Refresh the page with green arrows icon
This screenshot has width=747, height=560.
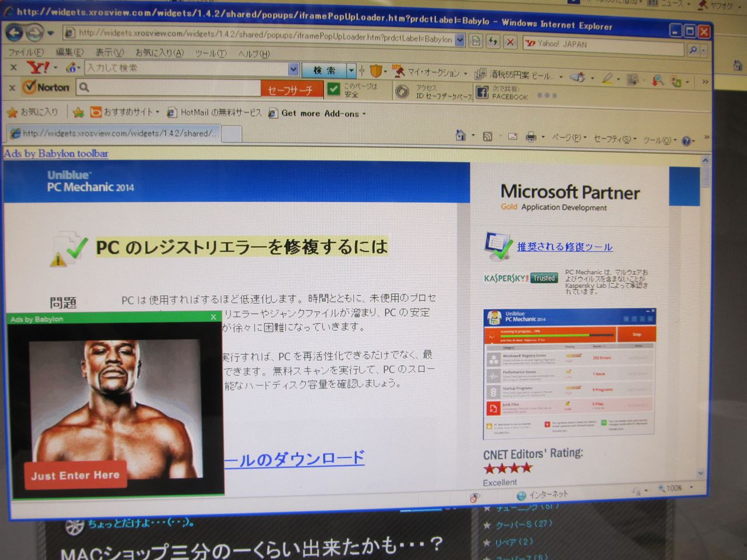(493, 41)
